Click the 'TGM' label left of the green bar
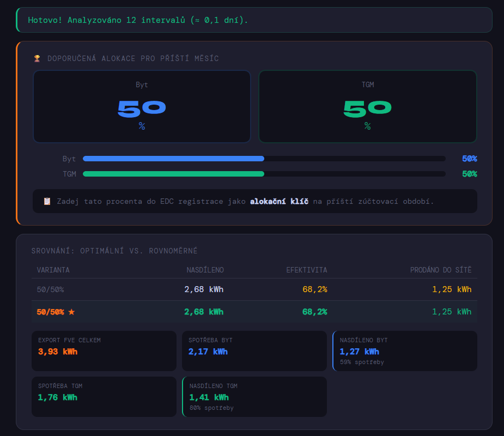This screenshot has width=504, height=436. [x=69, y=174]
